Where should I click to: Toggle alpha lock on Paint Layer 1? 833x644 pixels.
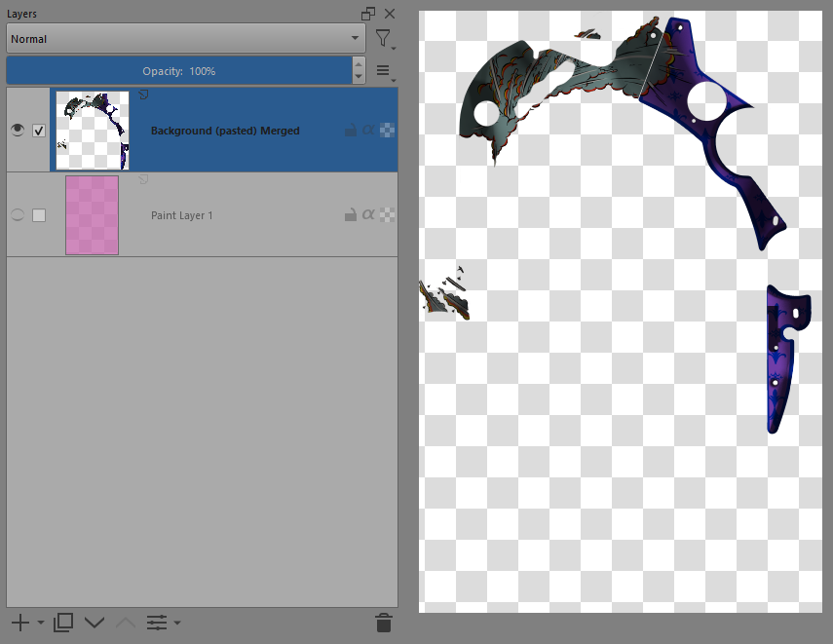point(368,214)
